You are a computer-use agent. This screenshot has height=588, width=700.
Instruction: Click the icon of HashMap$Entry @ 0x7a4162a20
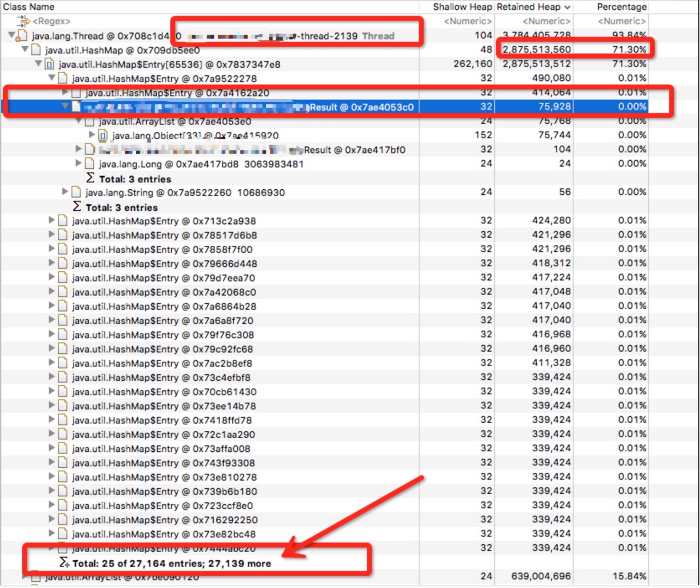click(x=76, y=93)
